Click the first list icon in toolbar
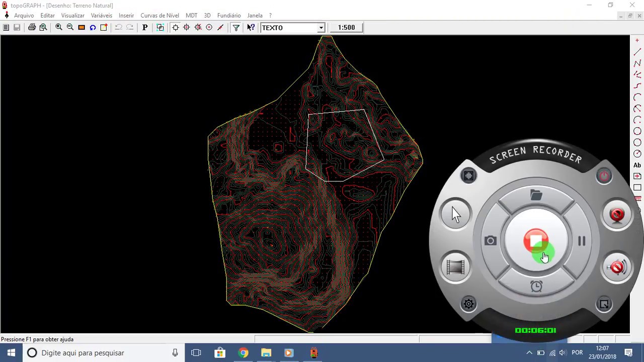Viewport: 644px width, 362px height. (6, 28)
